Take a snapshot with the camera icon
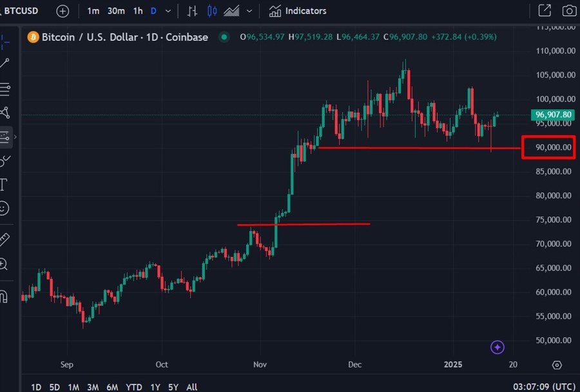Image resolution: width=580 pixels, height=392 pixels. click(x=569, y=11)
